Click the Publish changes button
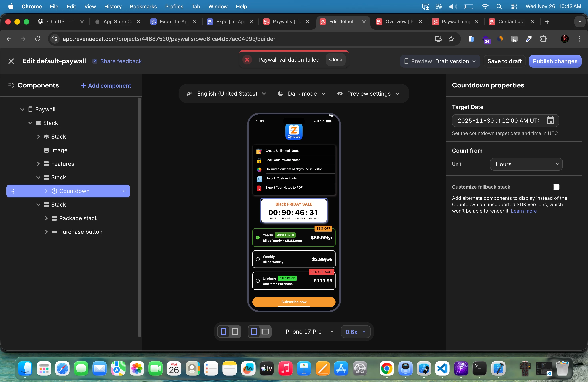The image size is (588, 382). click(x=555, y=61)
